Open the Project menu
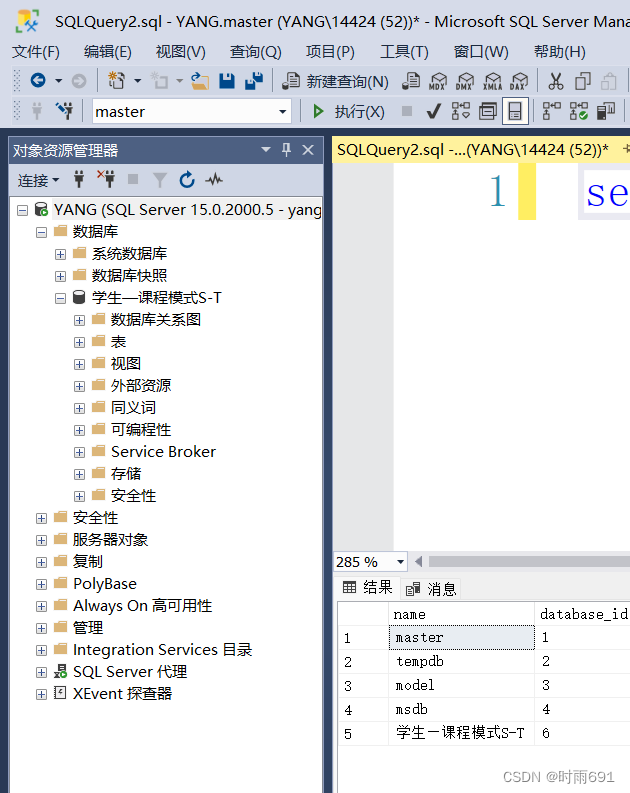Screen dimensions: 630x793 point(330,52)
